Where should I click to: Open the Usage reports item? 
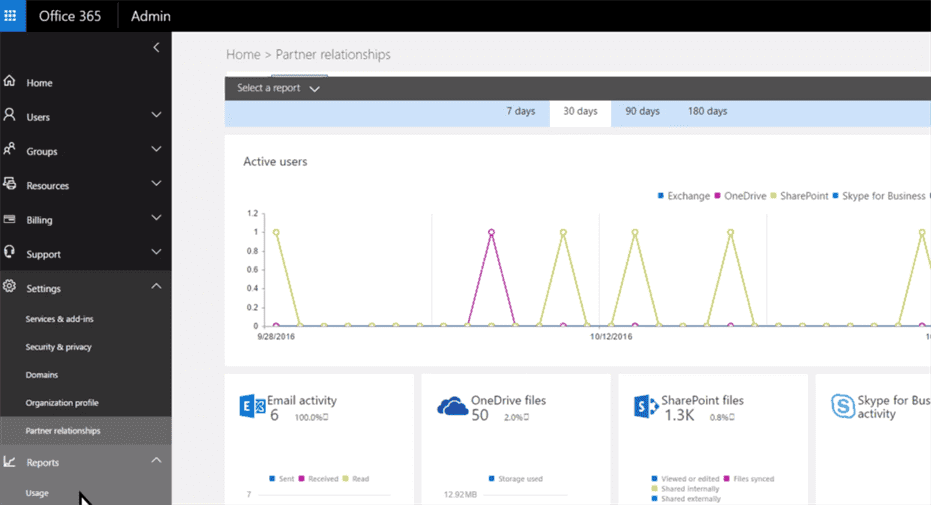(x=37, y=493)
